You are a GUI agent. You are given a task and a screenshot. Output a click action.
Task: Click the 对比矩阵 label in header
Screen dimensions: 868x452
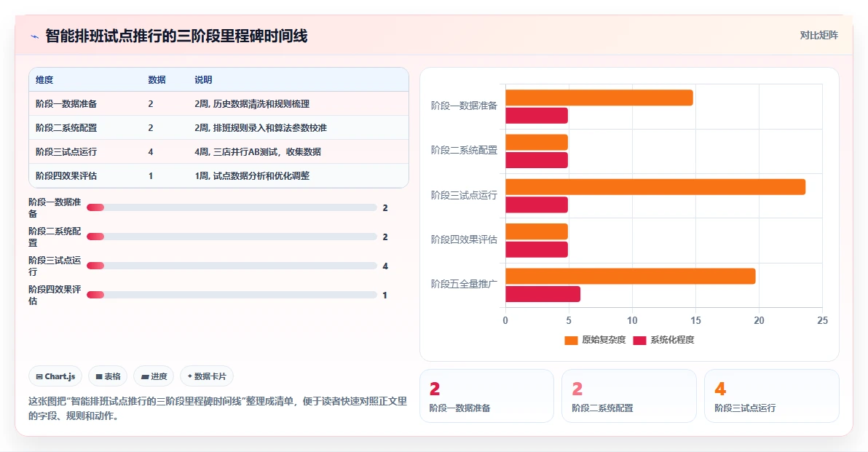tap(818, 36)
